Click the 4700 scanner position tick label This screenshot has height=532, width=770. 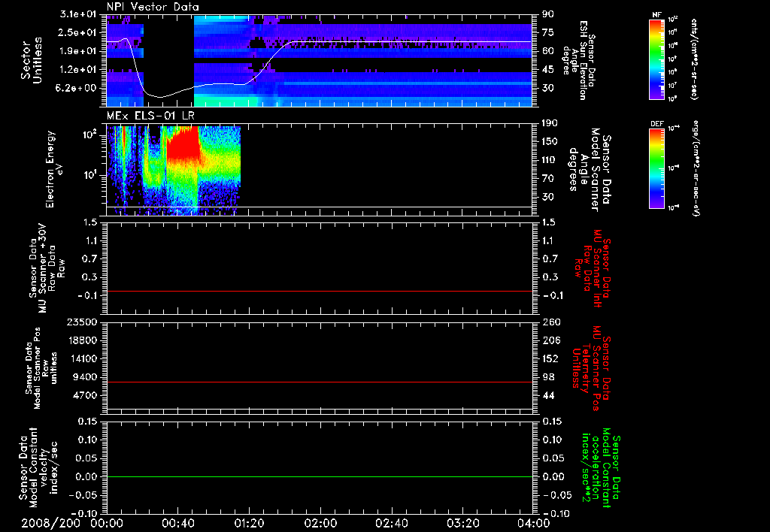[84, 395]
